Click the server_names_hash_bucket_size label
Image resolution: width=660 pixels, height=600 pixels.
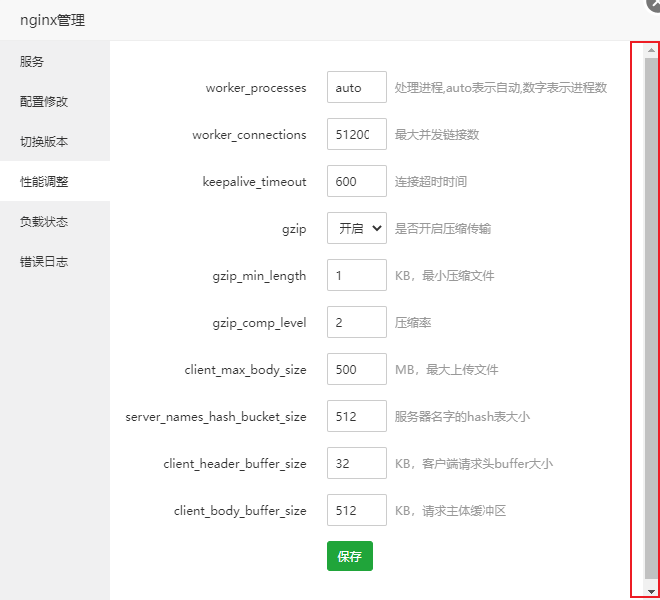pyautogui.click(x=216, y=417)
